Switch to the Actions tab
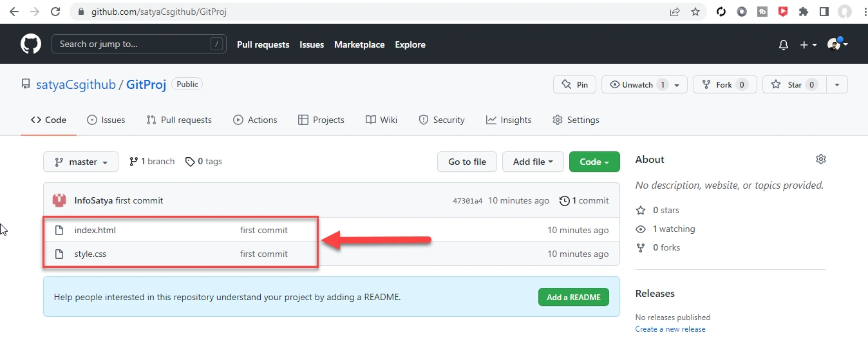The height and width of the screenshot is (342, 868). [x=255, y=120]
